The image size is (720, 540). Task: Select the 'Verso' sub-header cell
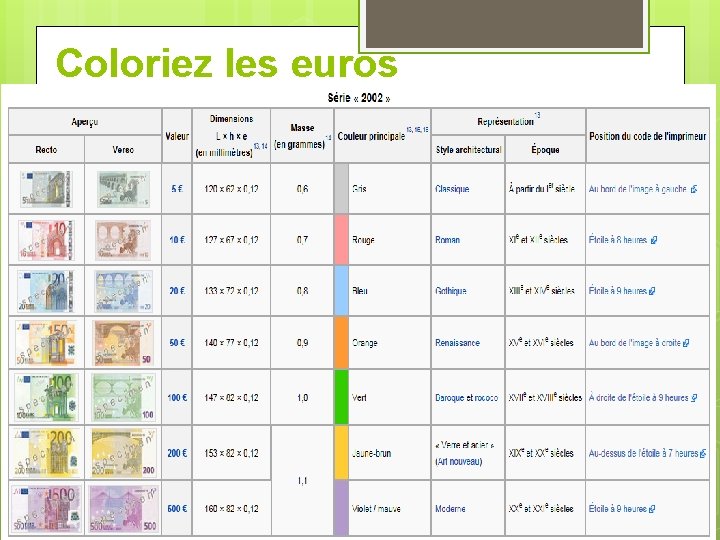pyautogui.click(x=123, y=149)
